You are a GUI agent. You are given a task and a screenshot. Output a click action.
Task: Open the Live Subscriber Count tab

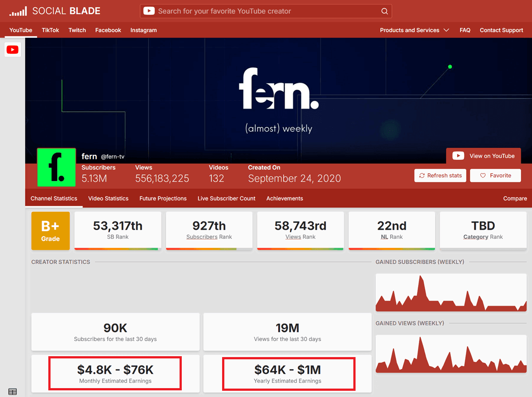tap(227, 198)
